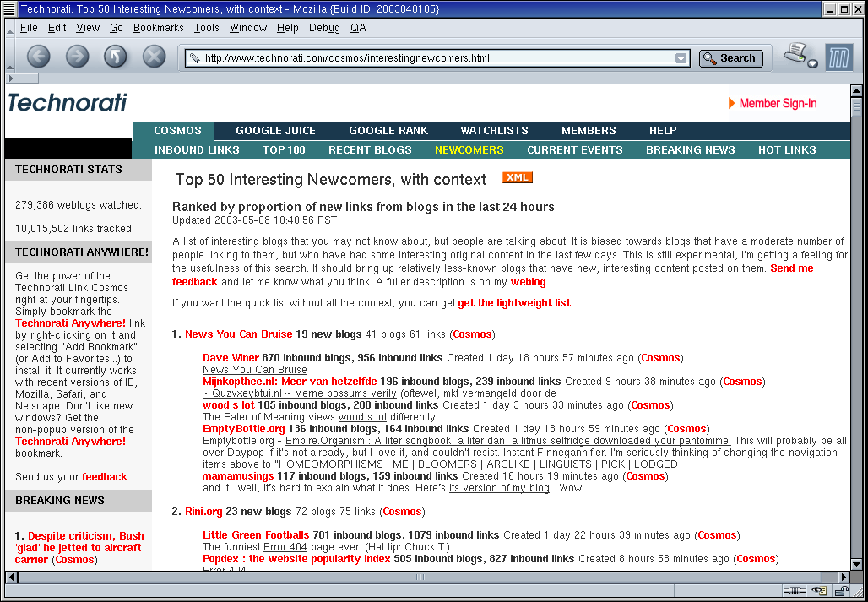Print the page using the printer icon
868x602 pixels.
tap(796, 54)
